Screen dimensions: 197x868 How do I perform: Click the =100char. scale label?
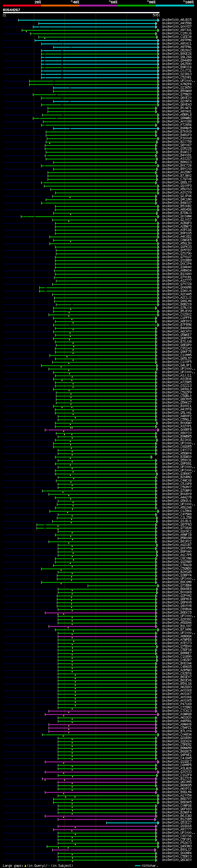(149, 865)
